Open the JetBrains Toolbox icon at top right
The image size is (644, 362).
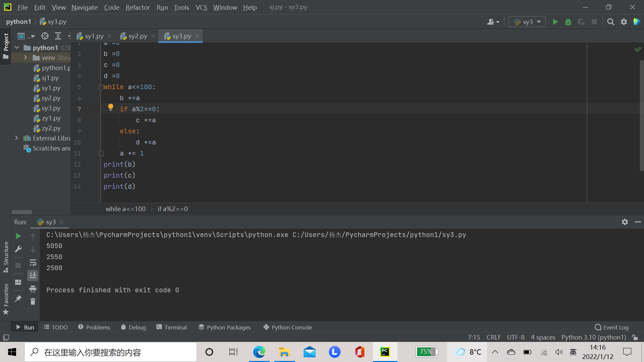tap(637, 22)
